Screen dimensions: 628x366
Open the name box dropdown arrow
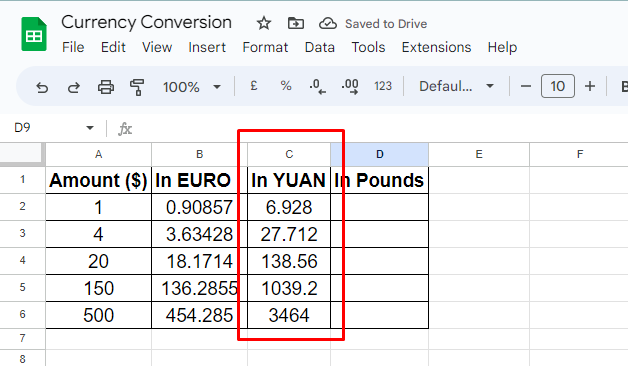[90, 128]
